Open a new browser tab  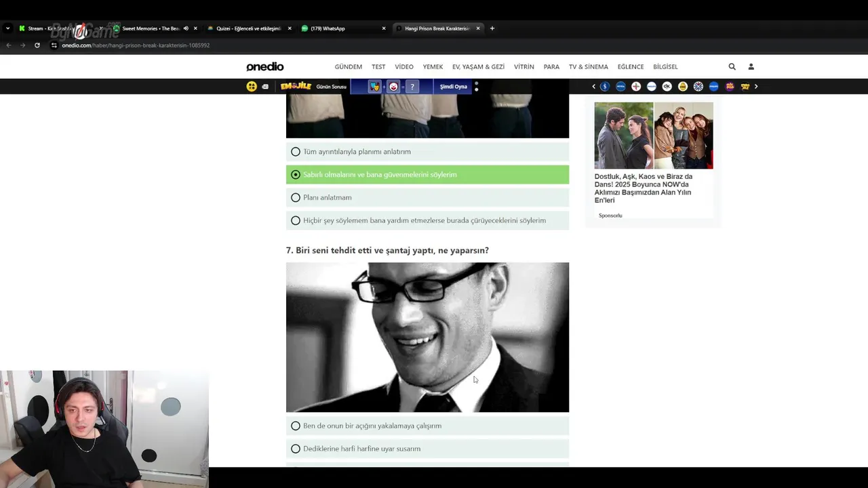click(x=492, y=28)
